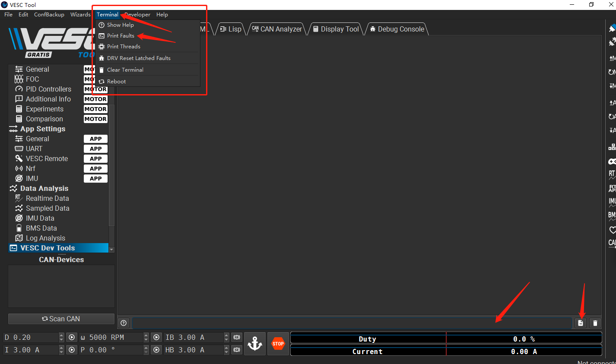Click the Scan CAN button
Screen dimensions: 616x364
[x=61, y=319]
